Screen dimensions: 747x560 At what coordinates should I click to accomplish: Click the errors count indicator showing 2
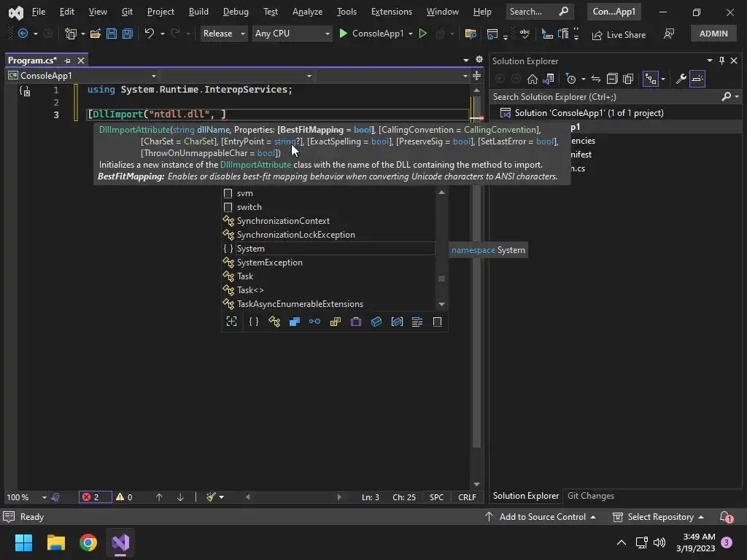tap(96, 497)
